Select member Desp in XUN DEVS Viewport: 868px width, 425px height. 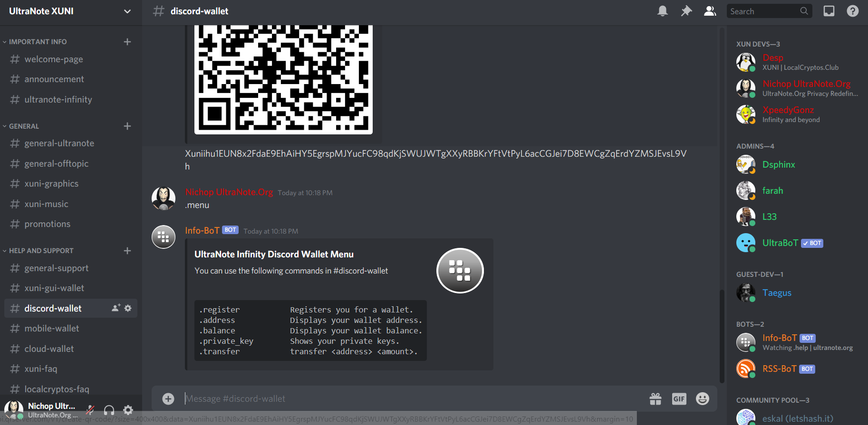pos(797,62)
